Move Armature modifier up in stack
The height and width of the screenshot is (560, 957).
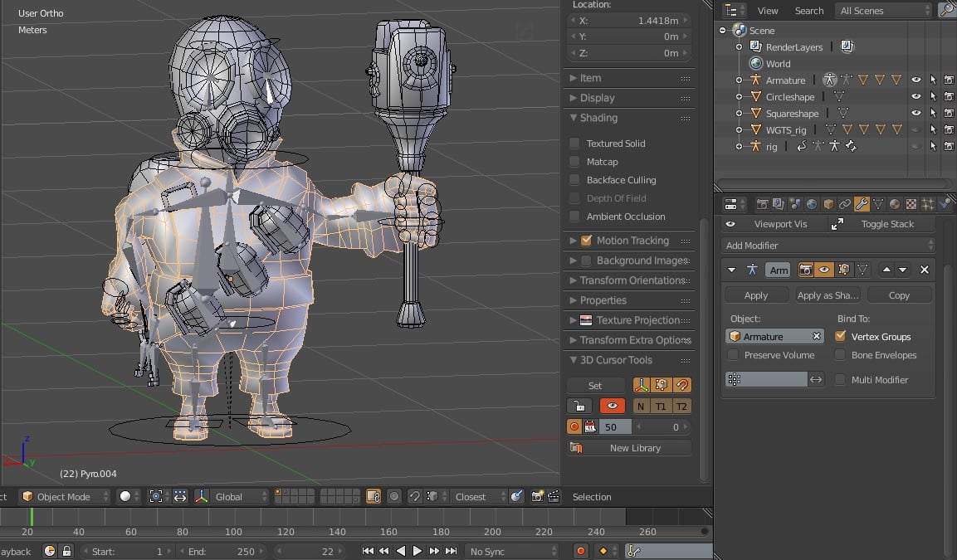886,270
